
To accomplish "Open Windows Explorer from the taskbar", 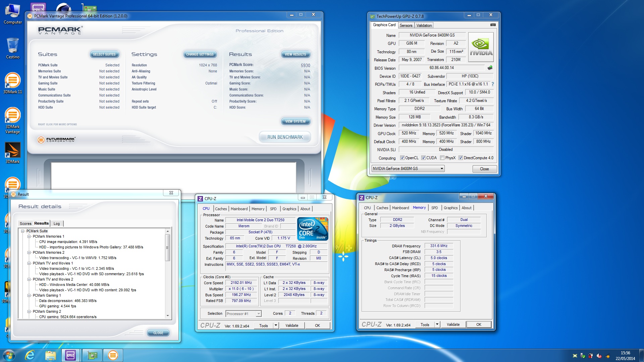I will pos(50,355).
